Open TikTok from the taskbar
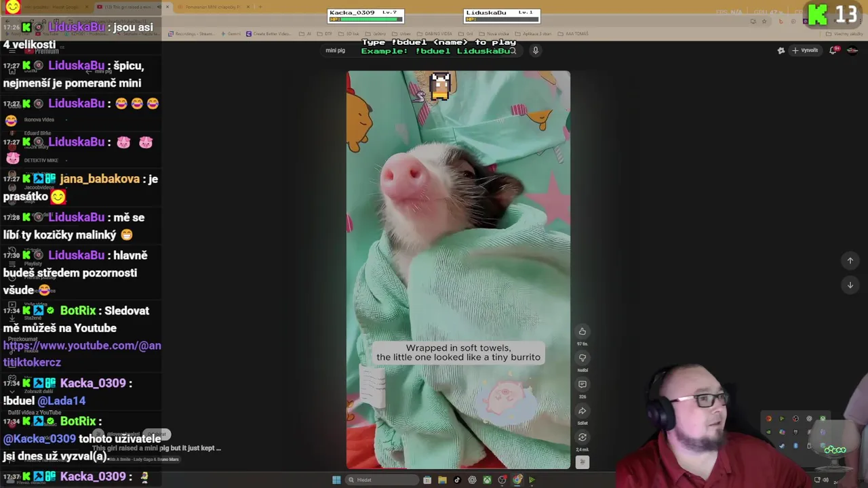Image resolution: width=868 pixels, height=488 pixels. coord(457,480)
